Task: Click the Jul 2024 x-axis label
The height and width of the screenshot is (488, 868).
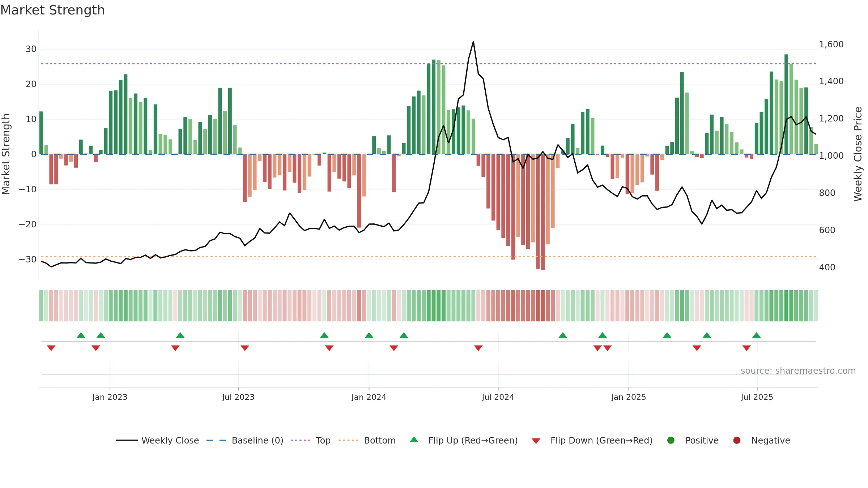Action: coord(498,397)
